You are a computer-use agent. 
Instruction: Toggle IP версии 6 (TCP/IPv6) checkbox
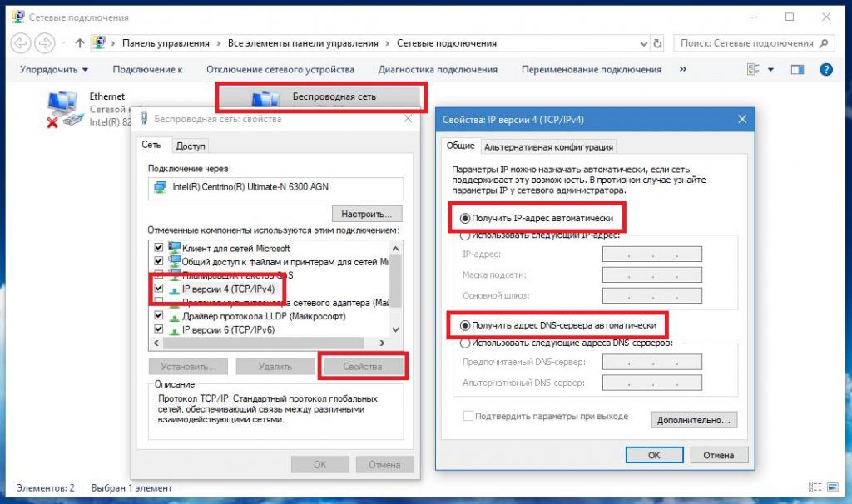pyautogui.click(x=159, y=329)
